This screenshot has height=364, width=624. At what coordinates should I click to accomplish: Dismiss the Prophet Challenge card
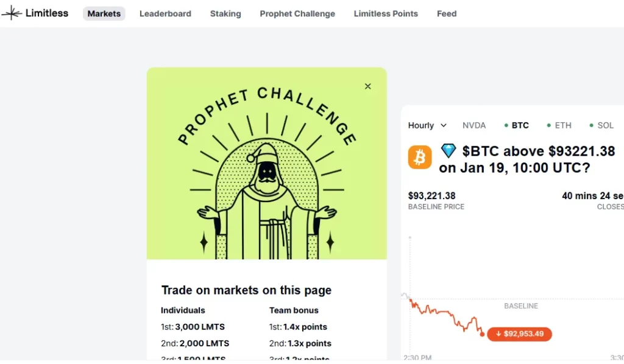pyautogui.click(x=367, y=86)
